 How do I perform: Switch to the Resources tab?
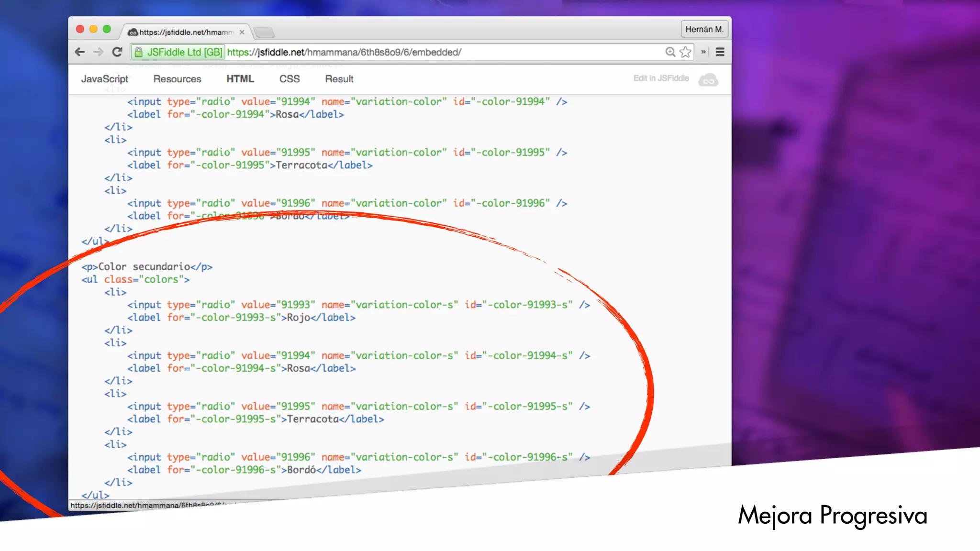177,79
